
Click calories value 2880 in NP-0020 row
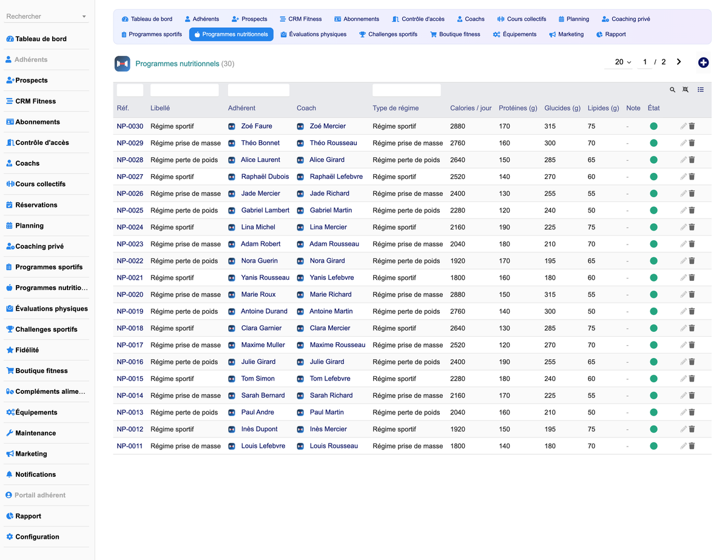(457, 294)
